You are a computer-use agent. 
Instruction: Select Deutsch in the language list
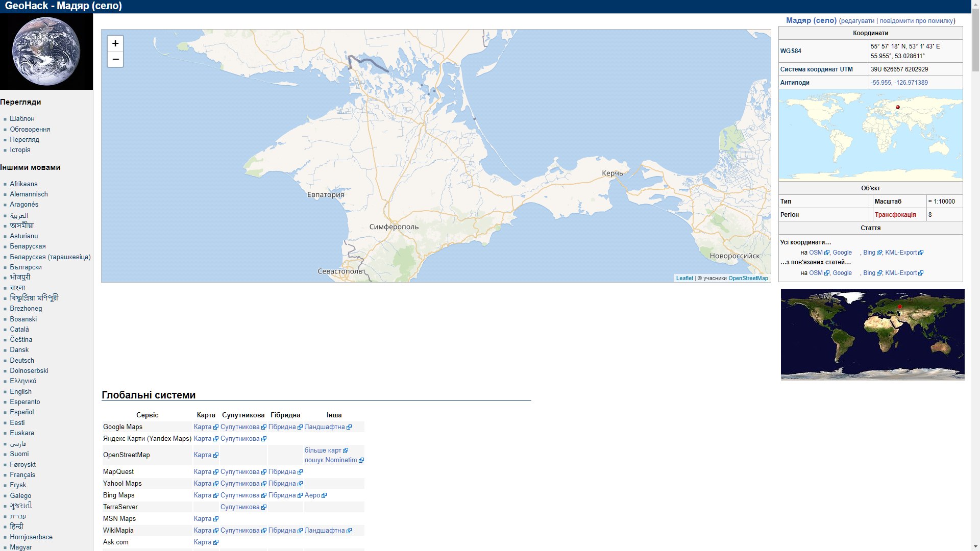[x=22, y=360]
